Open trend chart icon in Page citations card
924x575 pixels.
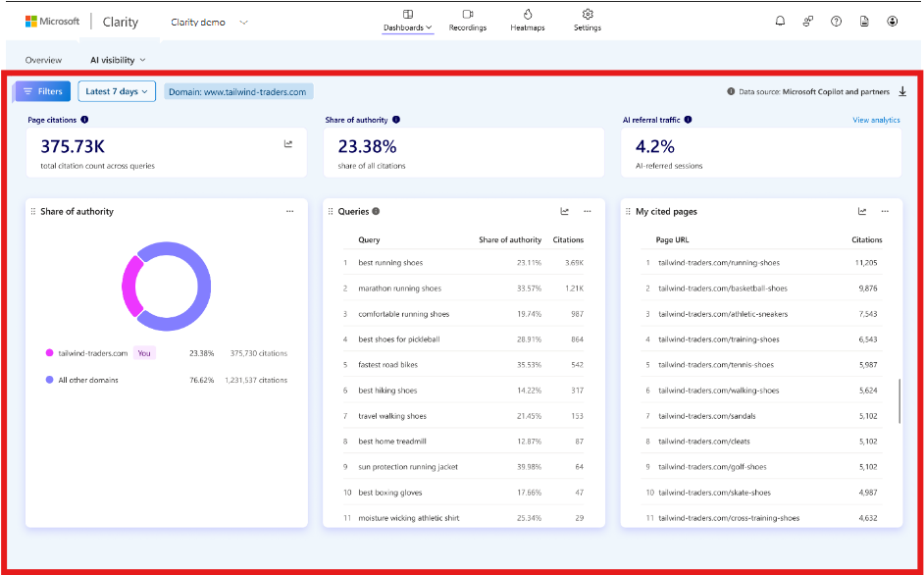click(288, 144)
